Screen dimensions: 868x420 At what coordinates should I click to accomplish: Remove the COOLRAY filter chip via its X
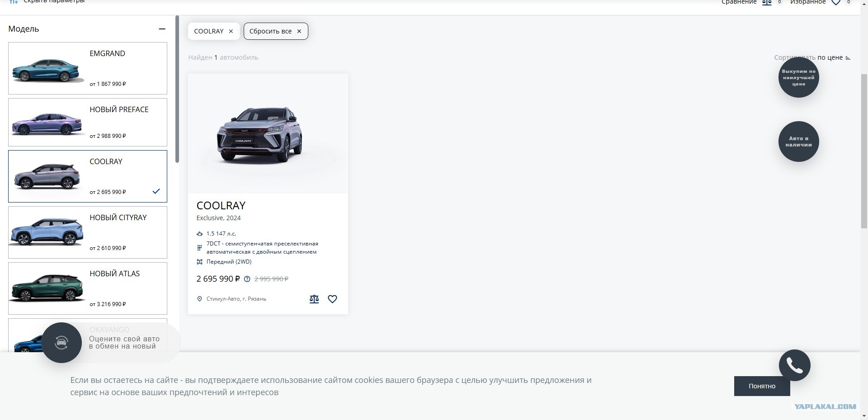point(231,31)
